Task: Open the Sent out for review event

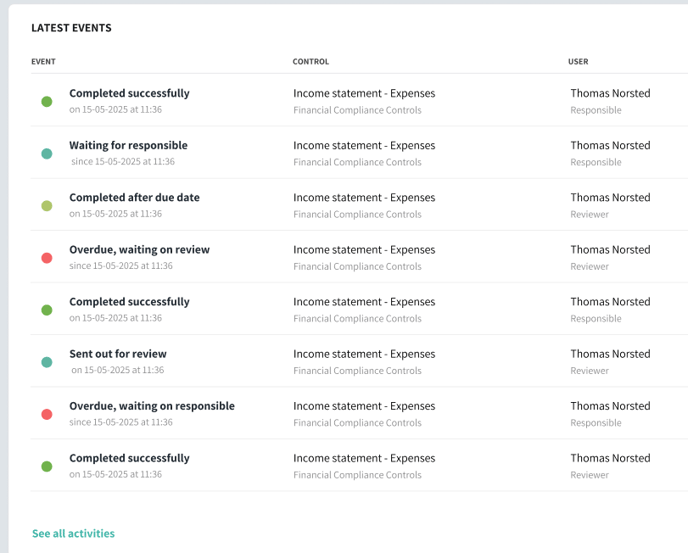Action: (118, 354)
